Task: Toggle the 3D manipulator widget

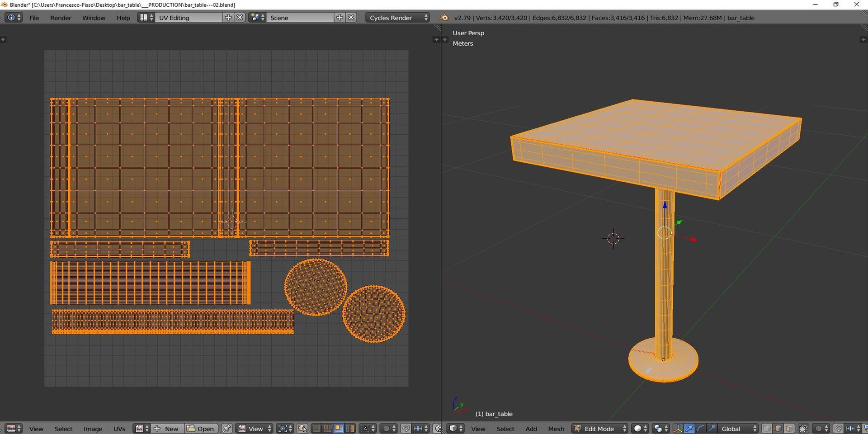Action: 678,428
